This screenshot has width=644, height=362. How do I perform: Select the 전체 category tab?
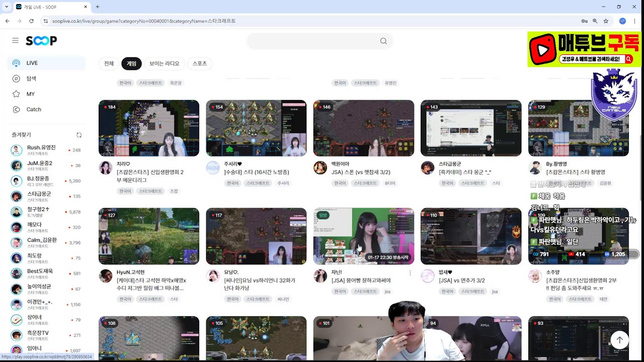[x=109, y=64]
